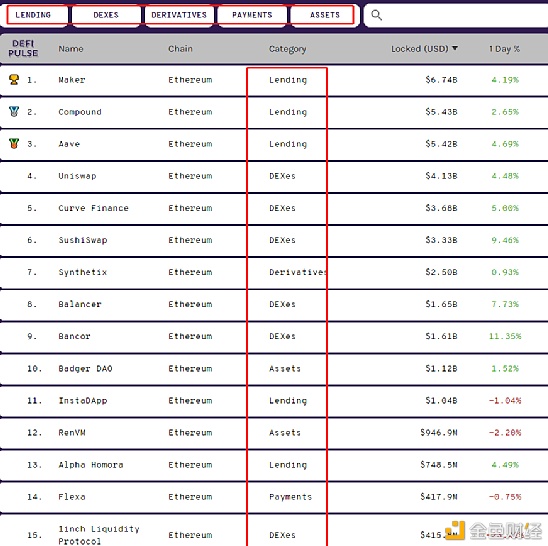Click the Payments category of Flexa
The image size is (548, 546).
[x=290, y=497]
